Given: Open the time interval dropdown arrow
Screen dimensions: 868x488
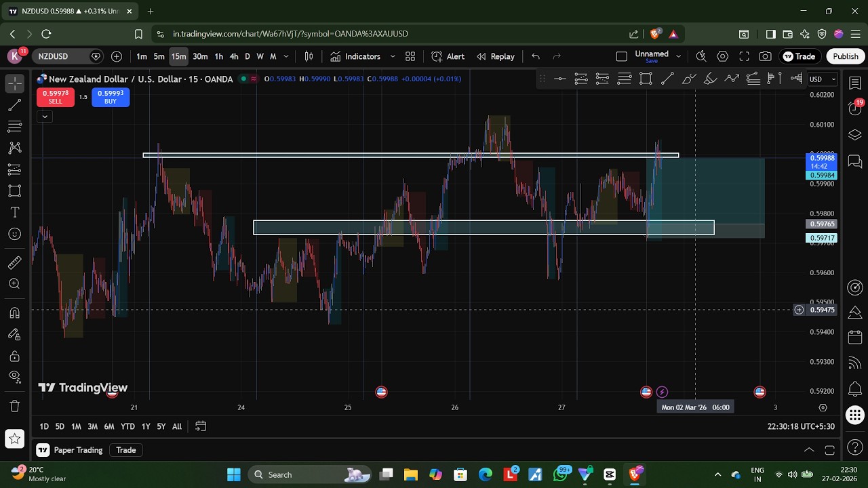Looking at the screenshot, I should click(286, 56).
